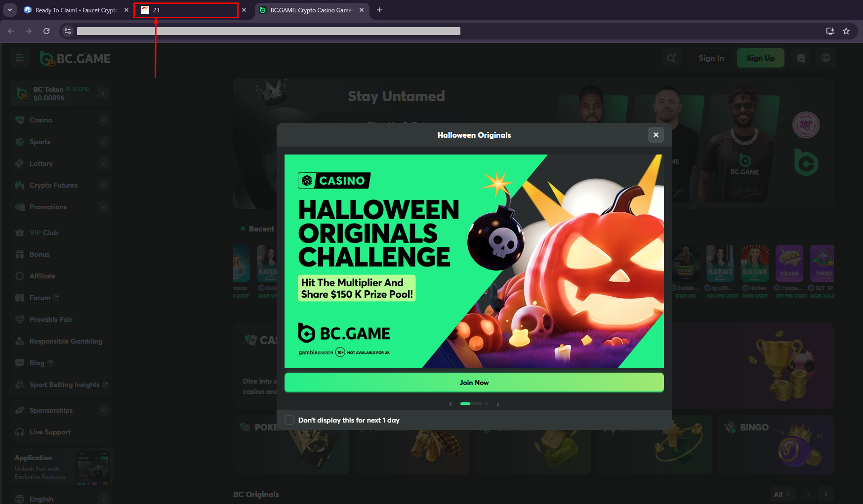Open Responsible Gambling link

pyautogui.click(x=66, y=341)
